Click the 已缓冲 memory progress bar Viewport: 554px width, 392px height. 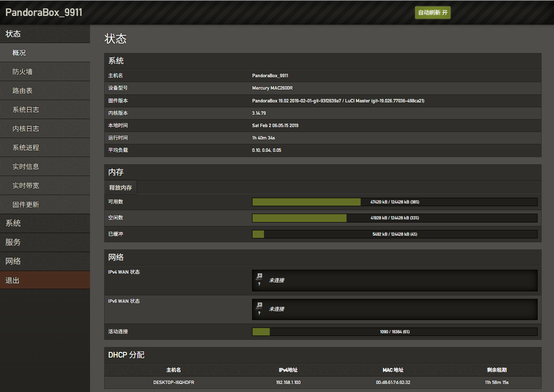(x=395, y=234)
